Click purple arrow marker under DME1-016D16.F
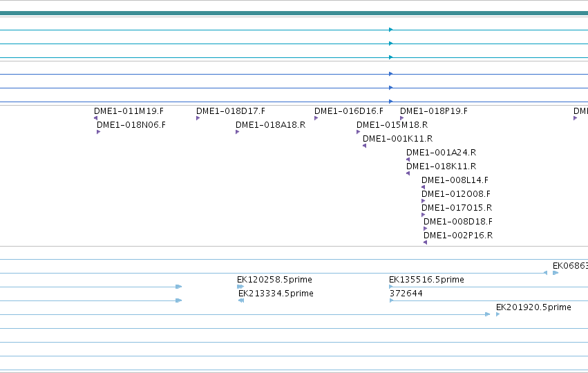588x373 pixels. tap(316, 118)
